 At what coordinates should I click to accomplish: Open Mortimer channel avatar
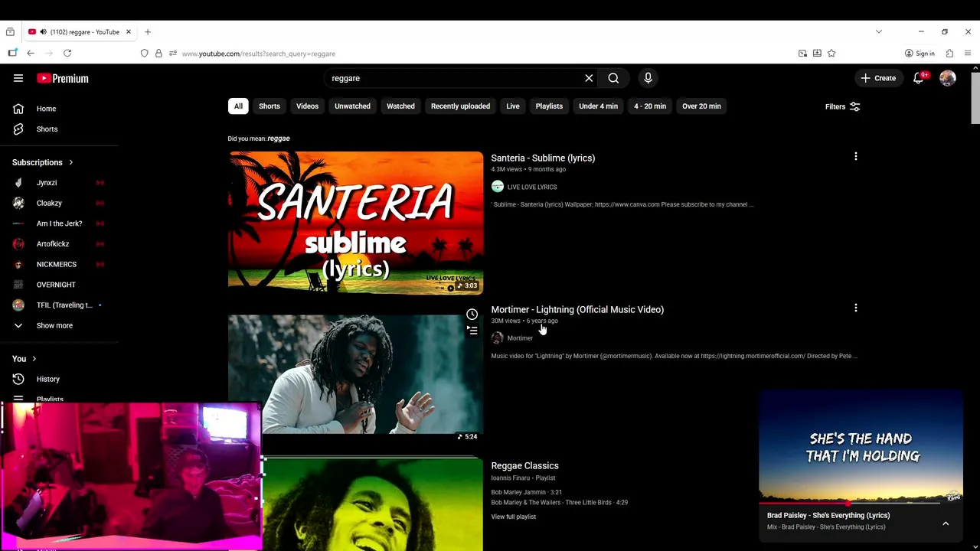498,338
